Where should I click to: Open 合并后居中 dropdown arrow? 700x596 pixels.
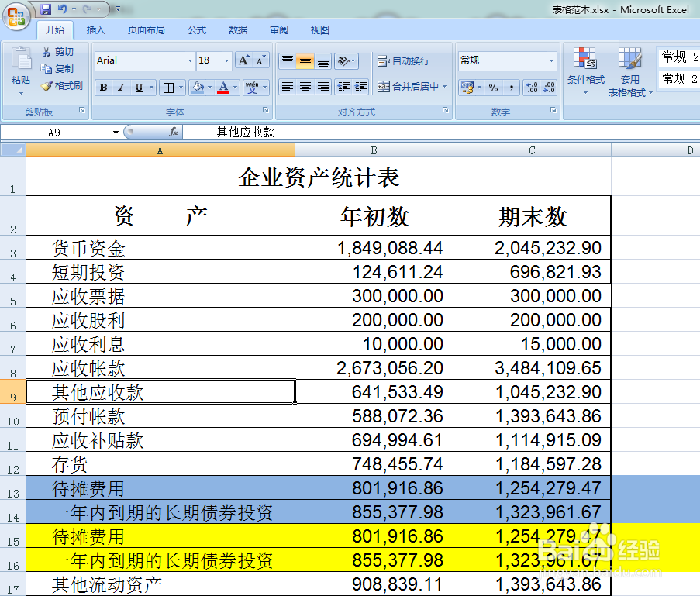point(445,86)
